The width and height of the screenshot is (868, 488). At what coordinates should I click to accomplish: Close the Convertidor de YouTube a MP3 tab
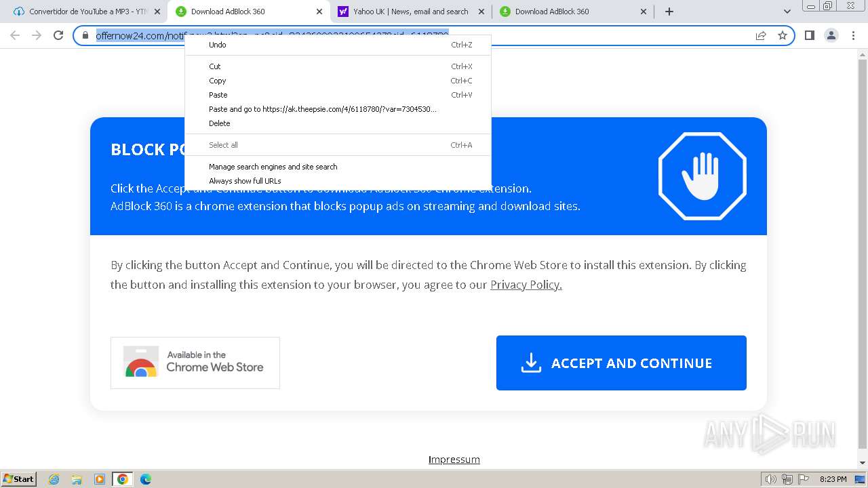157,12
